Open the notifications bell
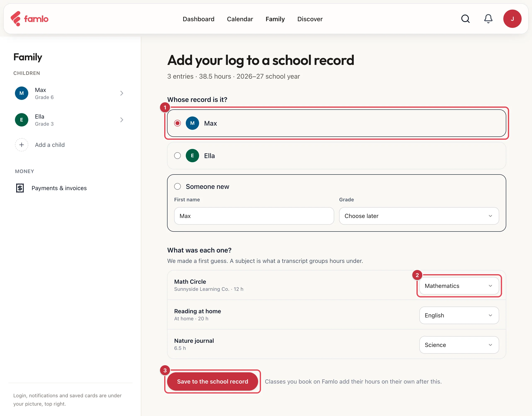Viewport: 532px width, 416px height. 488,19
